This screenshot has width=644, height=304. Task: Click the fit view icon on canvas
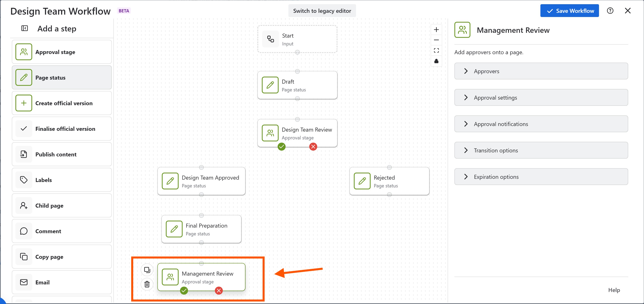tap(436, 50)
